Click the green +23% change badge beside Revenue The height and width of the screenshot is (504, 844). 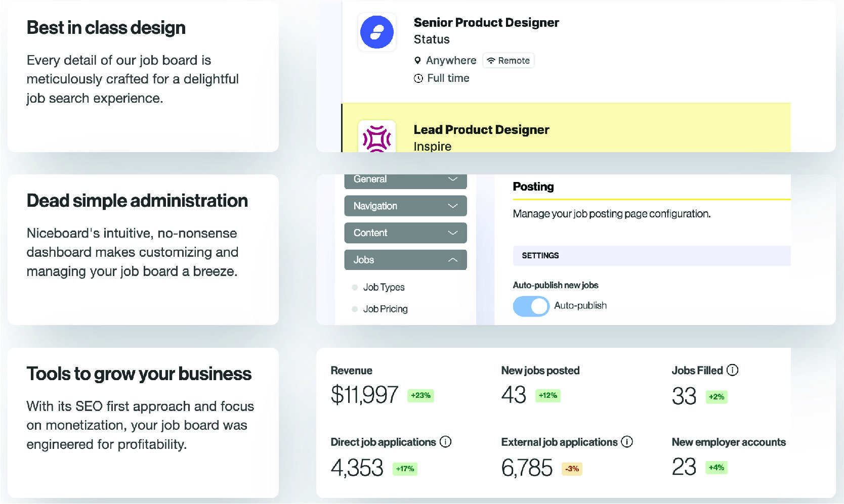click(x=420, y=395)
